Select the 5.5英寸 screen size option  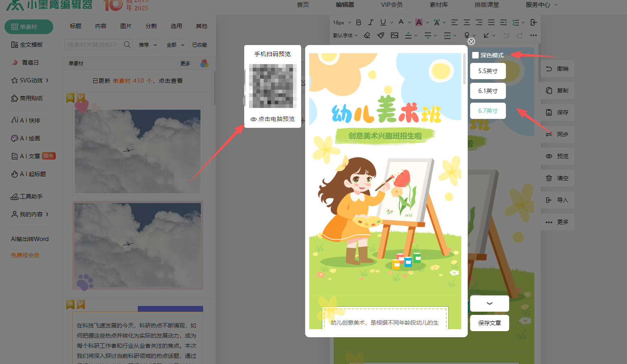pyautogui.click(x=488, y=71)
